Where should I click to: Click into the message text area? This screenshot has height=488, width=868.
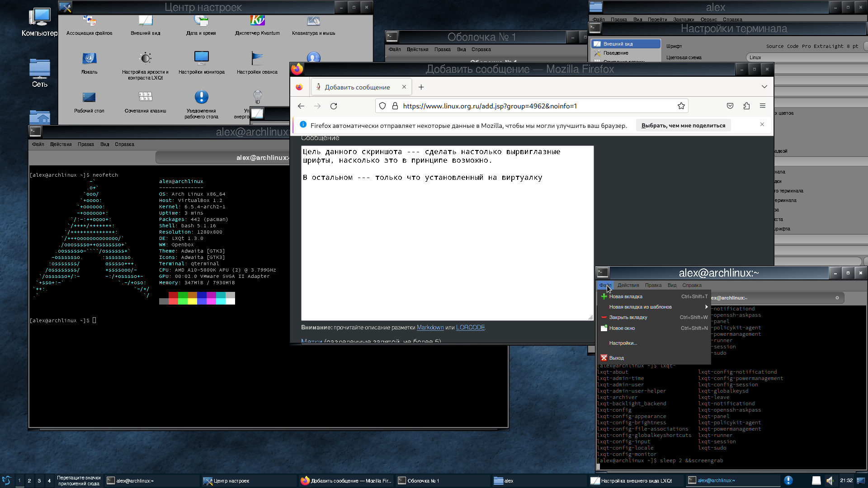(x=447, y=233)
